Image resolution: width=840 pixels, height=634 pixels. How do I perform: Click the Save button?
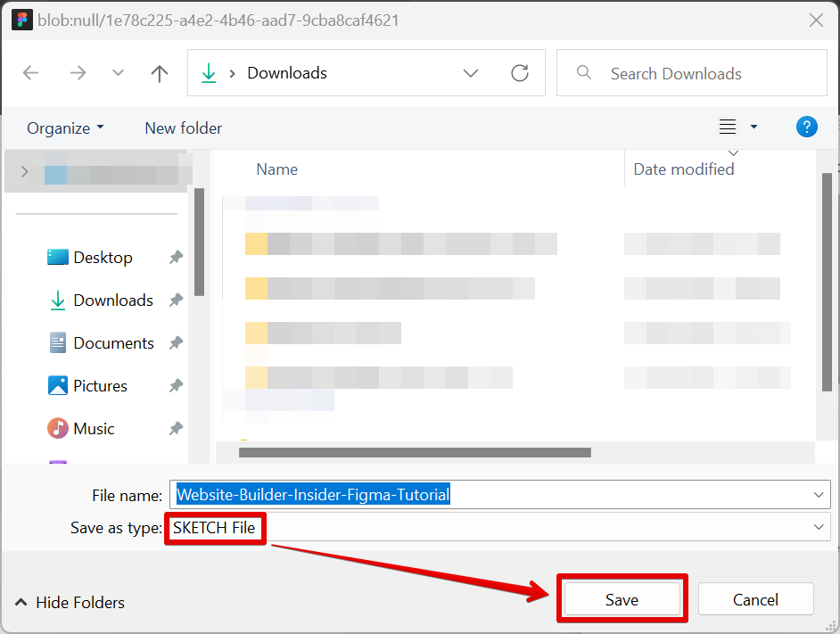point(622,600)
